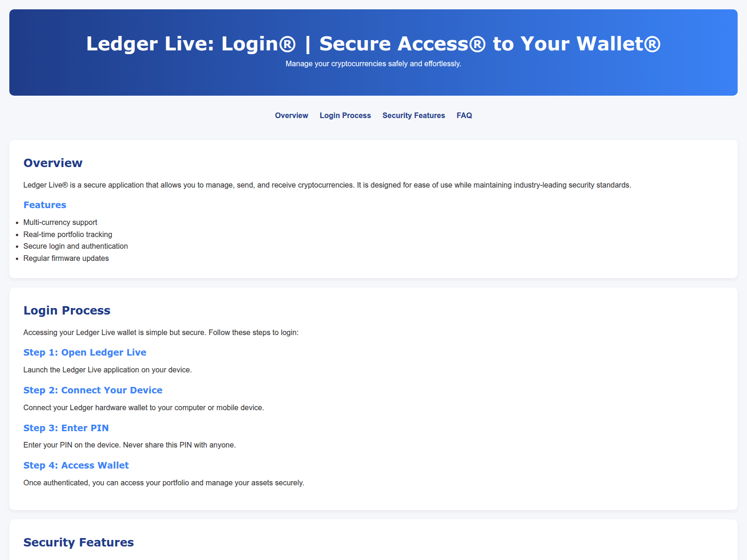
Task: Click the Security Features section heading
Action: [x=78, y=542]
